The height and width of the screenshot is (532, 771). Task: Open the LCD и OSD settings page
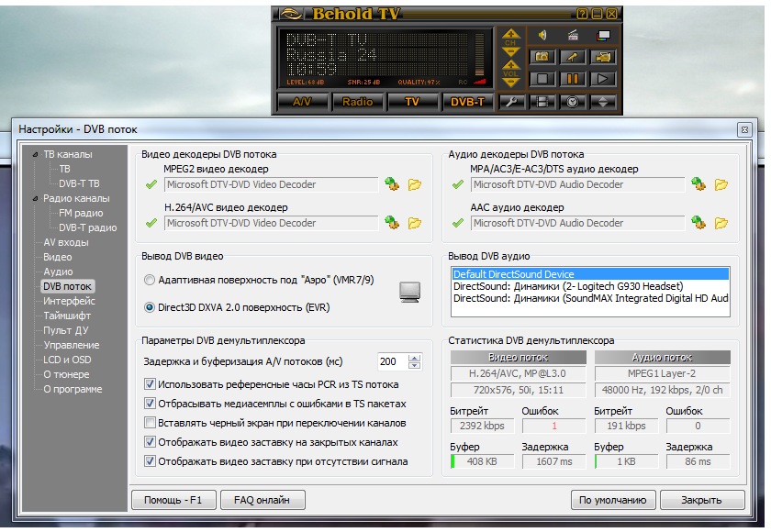tap(67, 360)
